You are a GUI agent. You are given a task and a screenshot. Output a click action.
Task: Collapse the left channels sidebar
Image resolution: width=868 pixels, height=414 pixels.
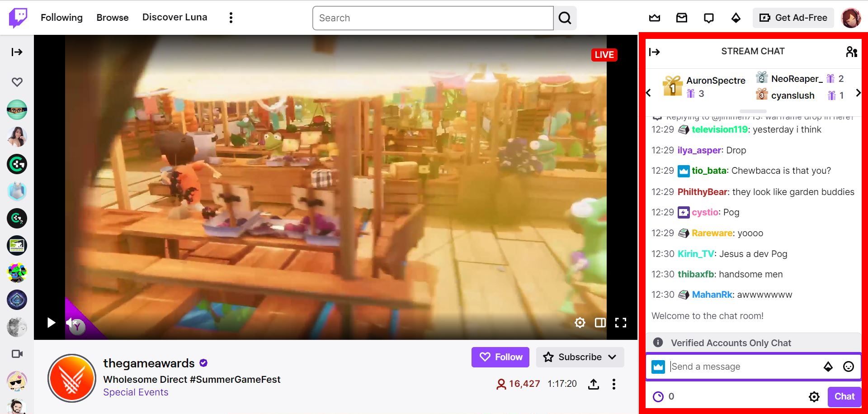17,52
